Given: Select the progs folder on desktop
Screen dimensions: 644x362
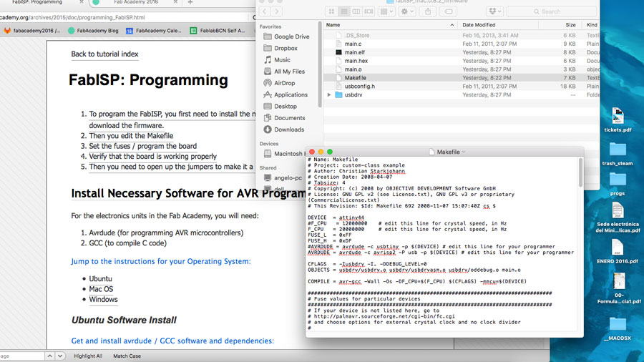Looking at the screenshot, I should click(x=618, y=185).
